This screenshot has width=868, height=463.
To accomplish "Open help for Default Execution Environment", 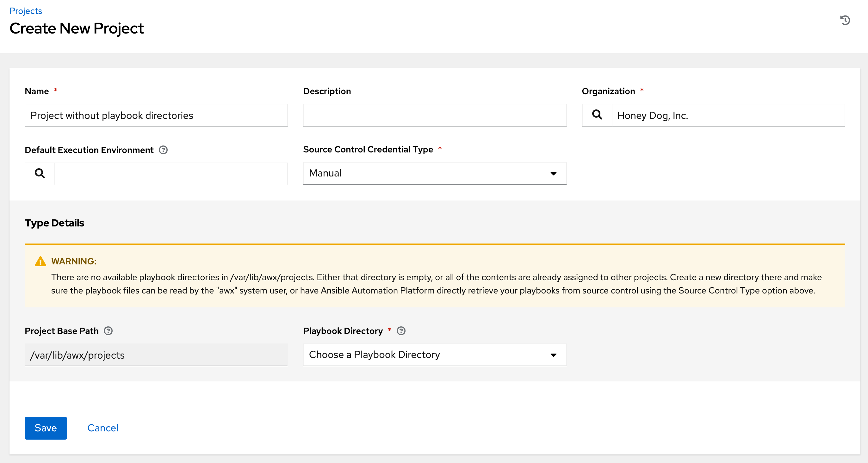I will click(163, 150).
